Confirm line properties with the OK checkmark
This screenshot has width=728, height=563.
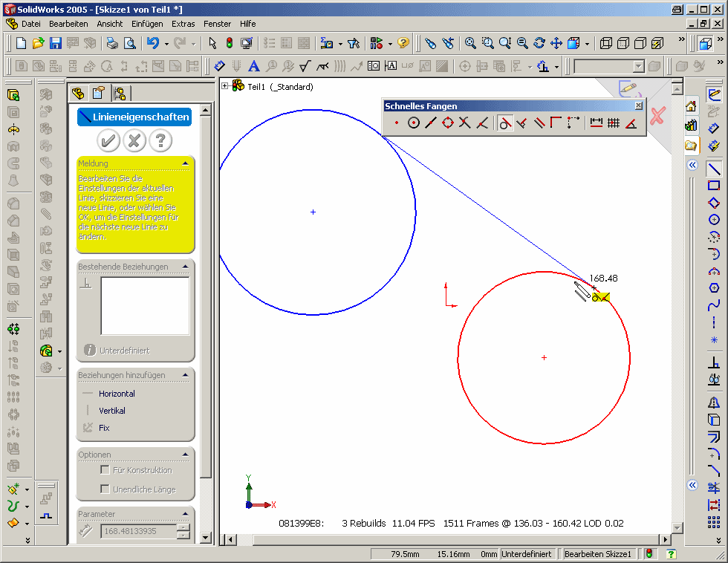pos(108,140)
